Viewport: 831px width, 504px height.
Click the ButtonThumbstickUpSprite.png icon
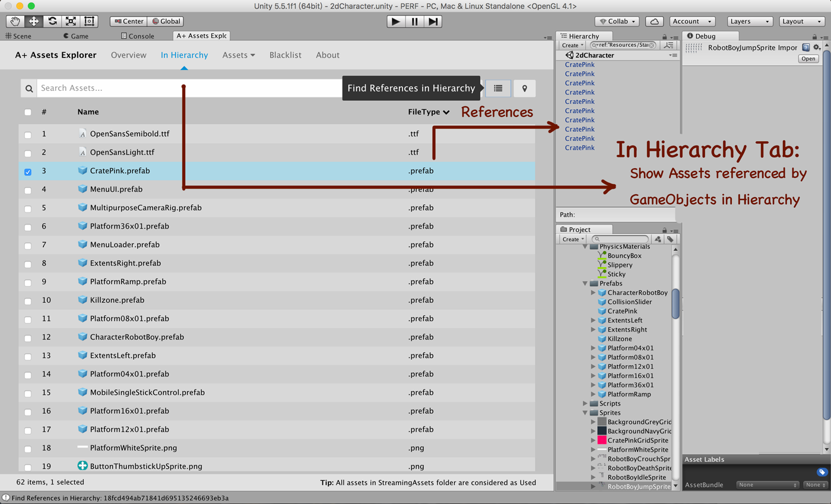point(83,466)
